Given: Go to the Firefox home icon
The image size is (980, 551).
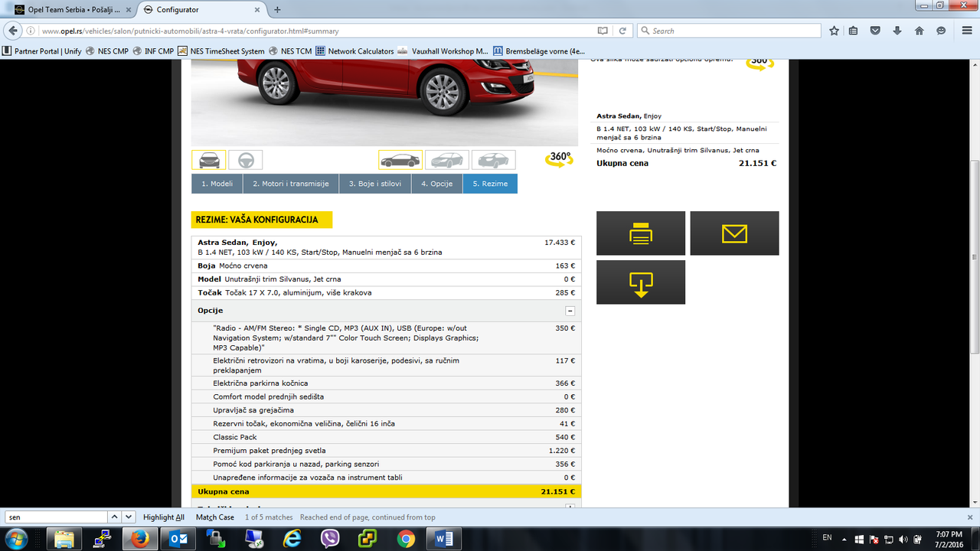Looking at the screenshot, I should pyautogui.click(x=920, y=31).
